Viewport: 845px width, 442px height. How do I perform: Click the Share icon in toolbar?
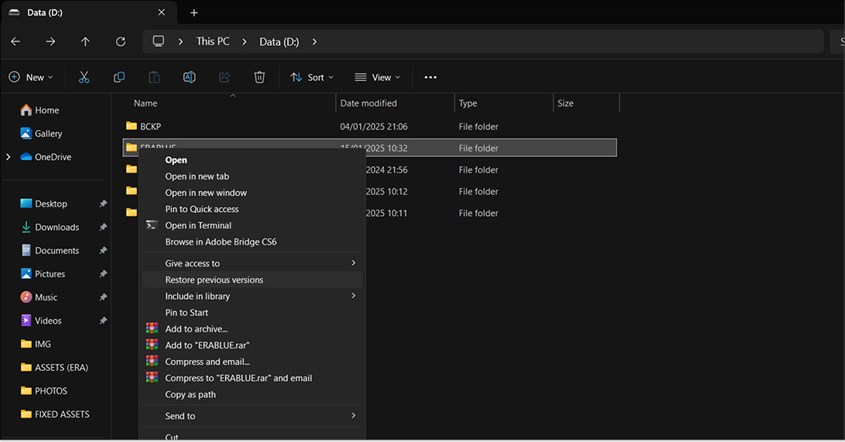coord(224,77)
